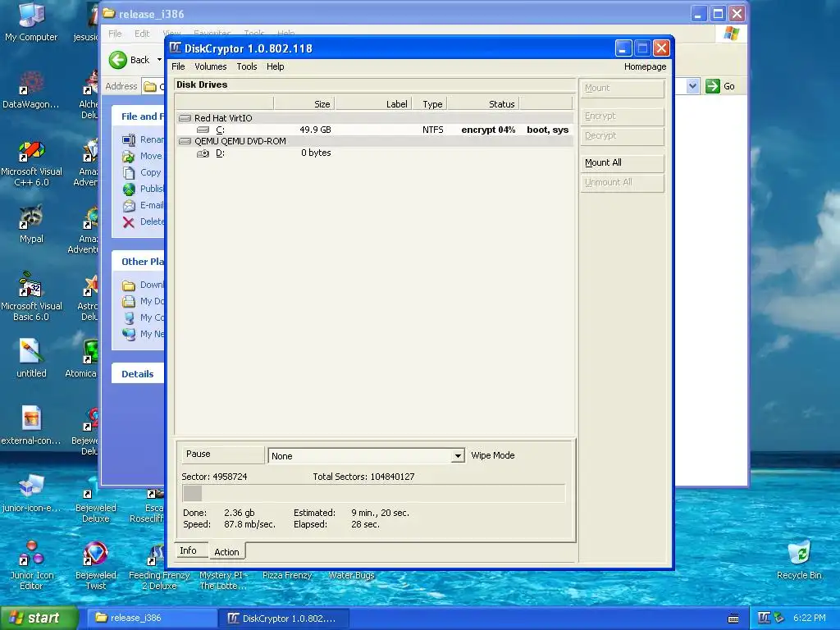Select the junior-icon-e... desktop icon
This screenshot has height=630, width=840.
31,492
